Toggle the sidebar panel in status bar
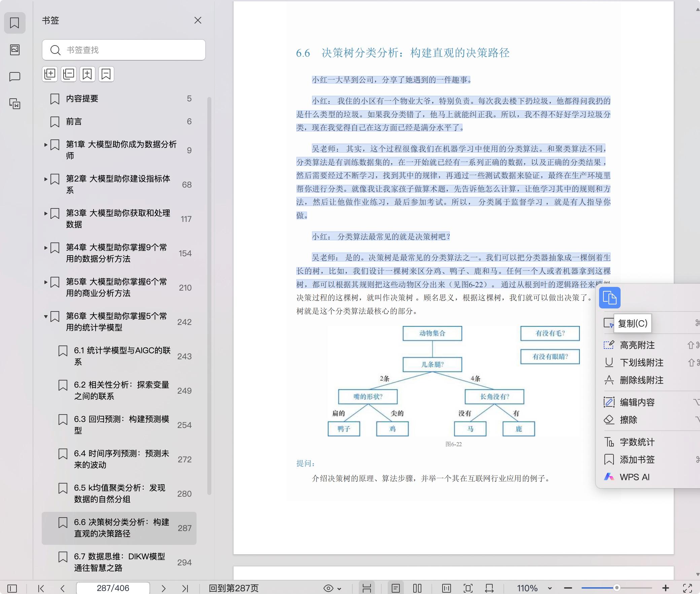700x594 pixels. pos(12,588)
